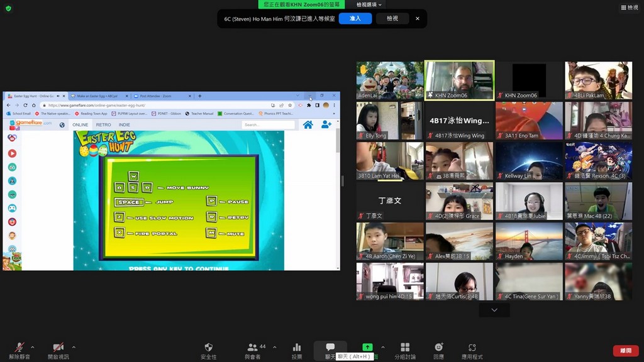Screen dimensions: 644x362
Task: Reload the gameflare page
Action: coord(25,105)
